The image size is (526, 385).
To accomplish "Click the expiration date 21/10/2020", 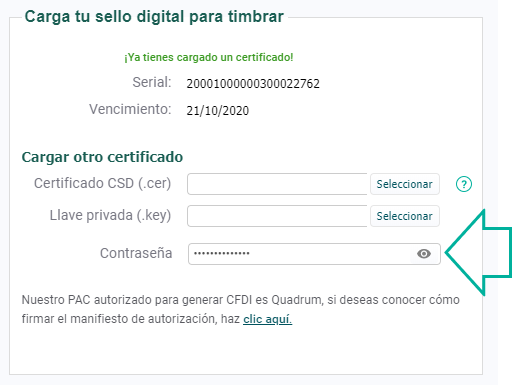I will click(x=218, y=110).
